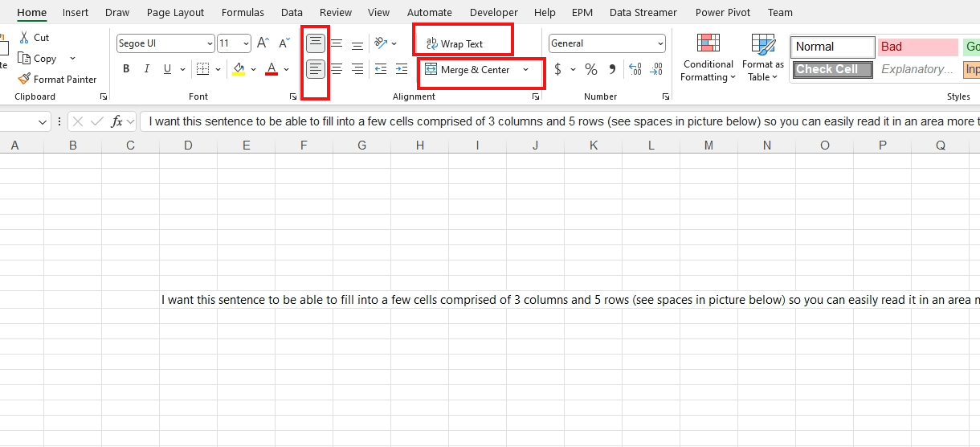The image size is (980, 447).
Task: Open the Power Pivot tab
Action: tap(725, 12)
